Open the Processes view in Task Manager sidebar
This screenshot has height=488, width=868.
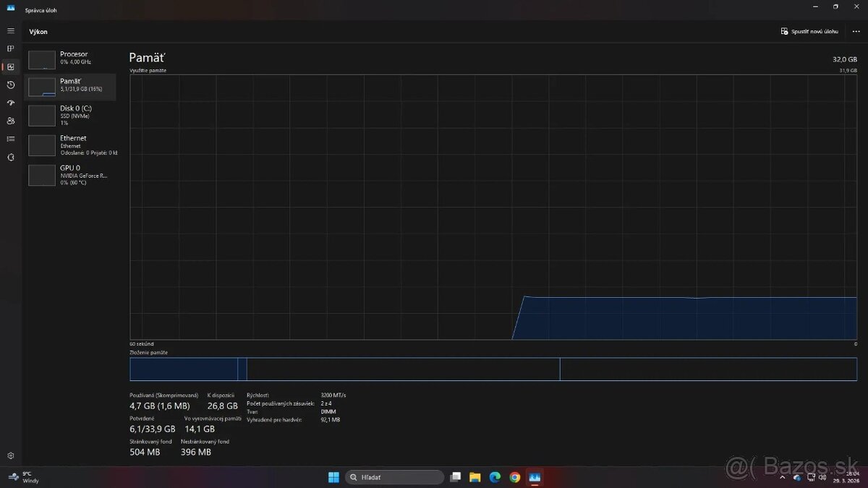10,48
